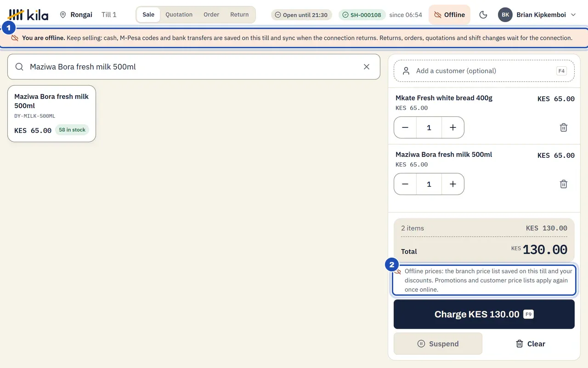Click the Add a customer field

coord(484,71)
